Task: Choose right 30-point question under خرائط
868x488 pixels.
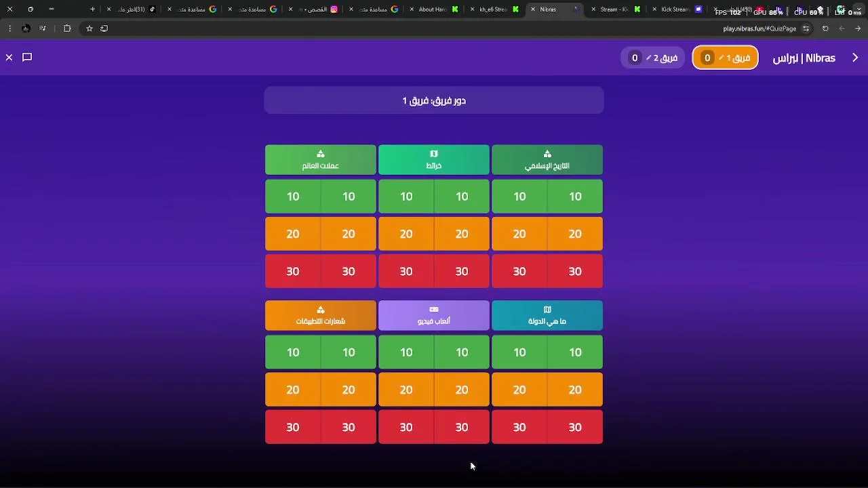Action: pos(462,271)
